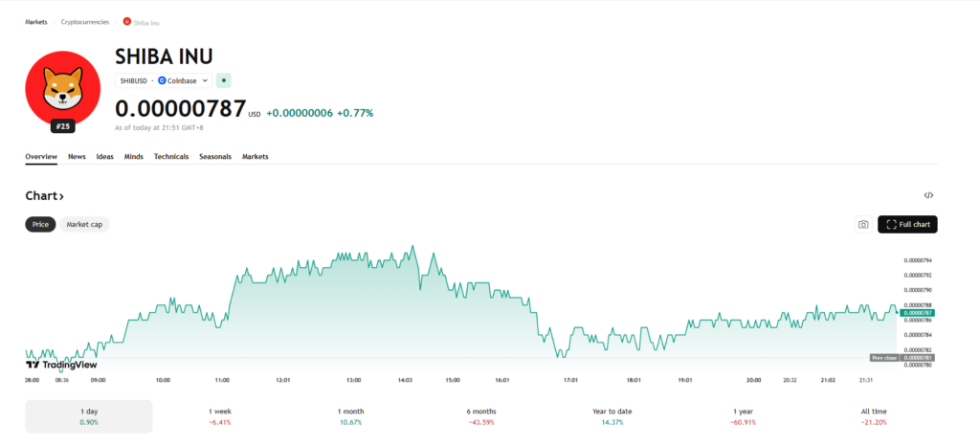This screenshot has width=980, height=445.
Task: Select the All time range
Action: coord(873,416)
